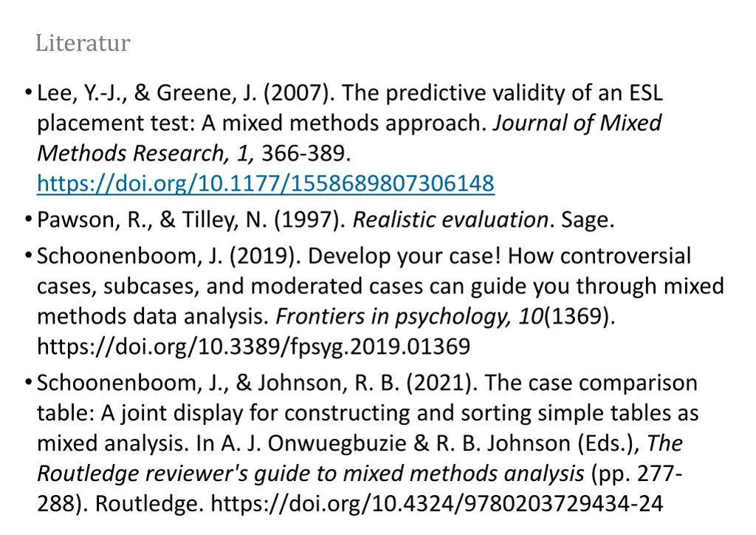Click the bullet before "Schoonenboom, J. (2019)"

click(29, 255)
